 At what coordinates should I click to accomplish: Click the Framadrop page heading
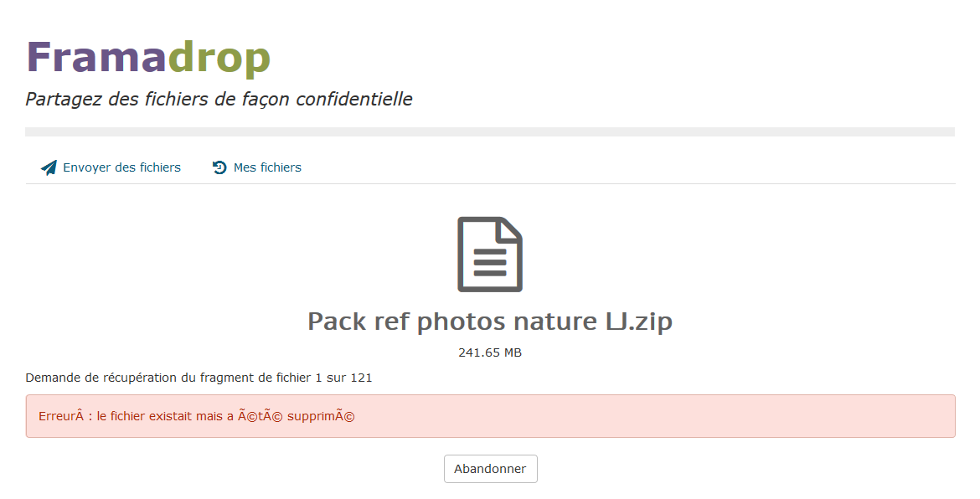(x=147, y=57)
